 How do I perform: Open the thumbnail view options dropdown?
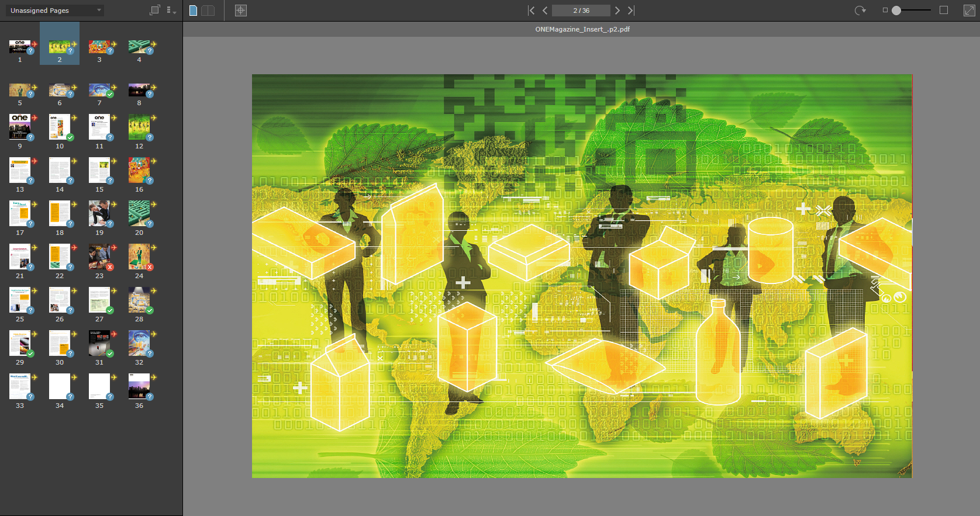[171, 11]
